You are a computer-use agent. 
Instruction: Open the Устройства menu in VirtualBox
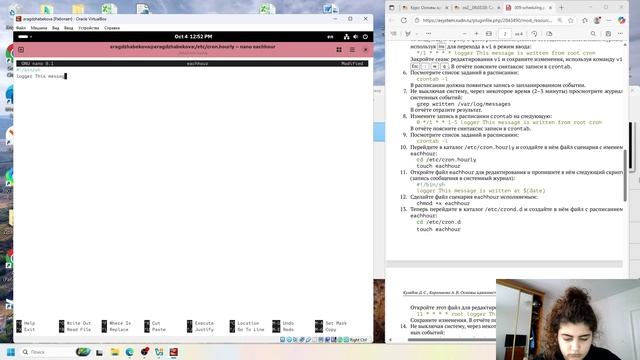(89, 28)
